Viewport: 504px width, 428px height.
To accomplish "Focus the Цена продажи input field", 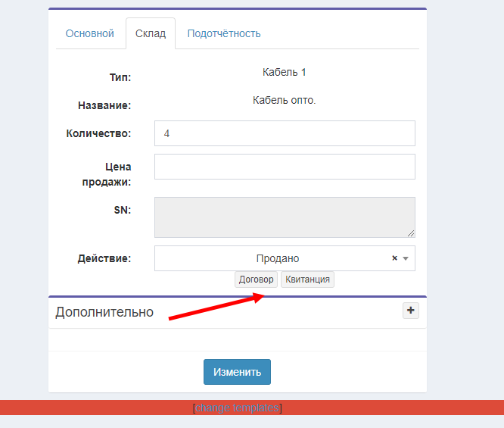I will (285, 167).
